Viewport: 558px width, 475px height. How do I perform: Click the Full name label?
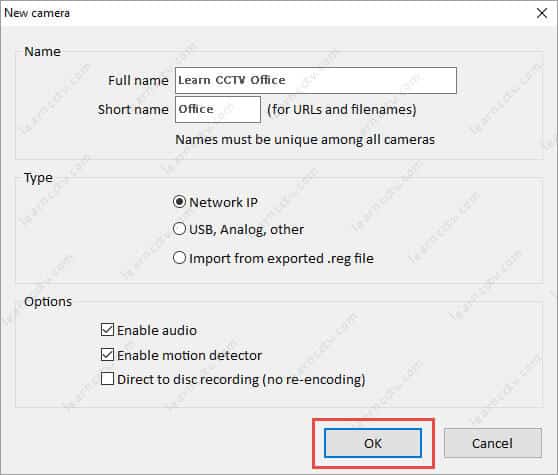coord(138,80)
